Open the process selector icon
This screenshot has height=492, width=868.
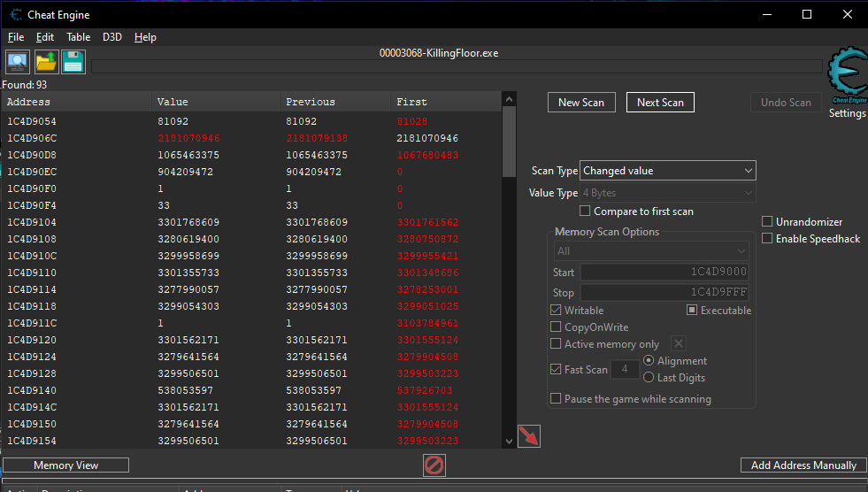pos(18,62)
